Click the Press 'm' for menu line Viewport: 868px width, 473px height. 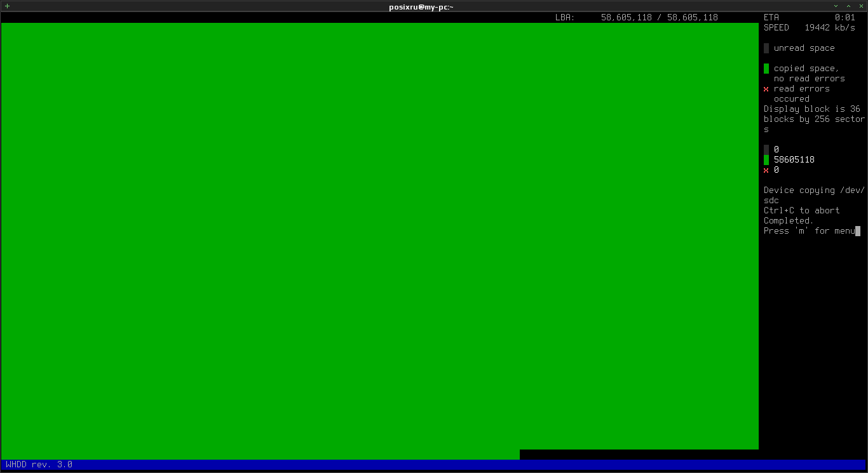[x=810, y=231]
